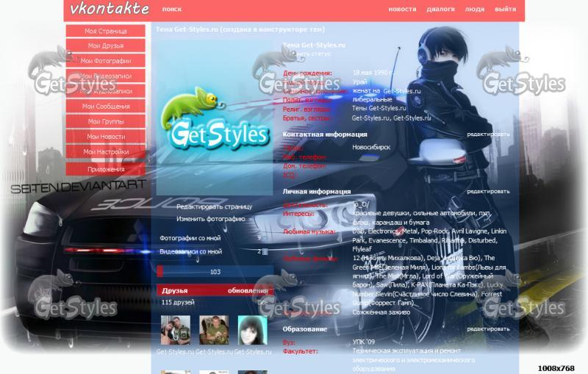
Task: Open Видеозаписи со мной
Action: [x=190, y=251]
